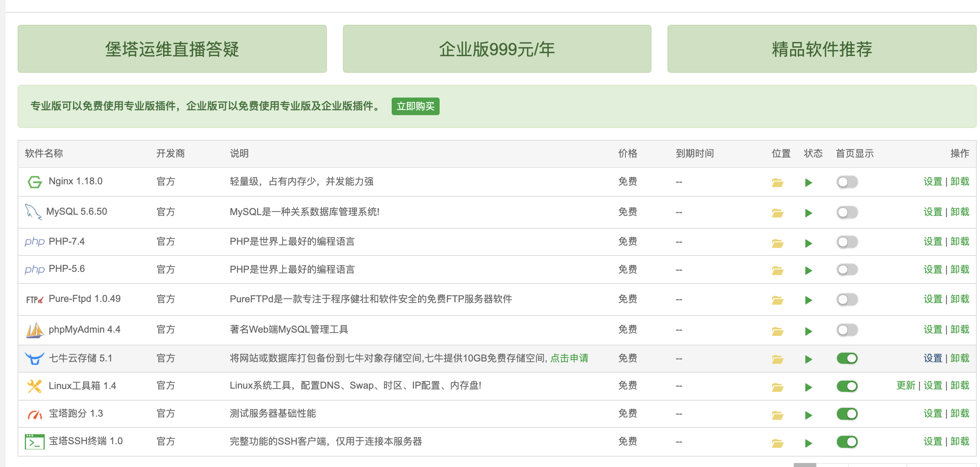Click the 企业版999元/年 banner

coord(497,49)
